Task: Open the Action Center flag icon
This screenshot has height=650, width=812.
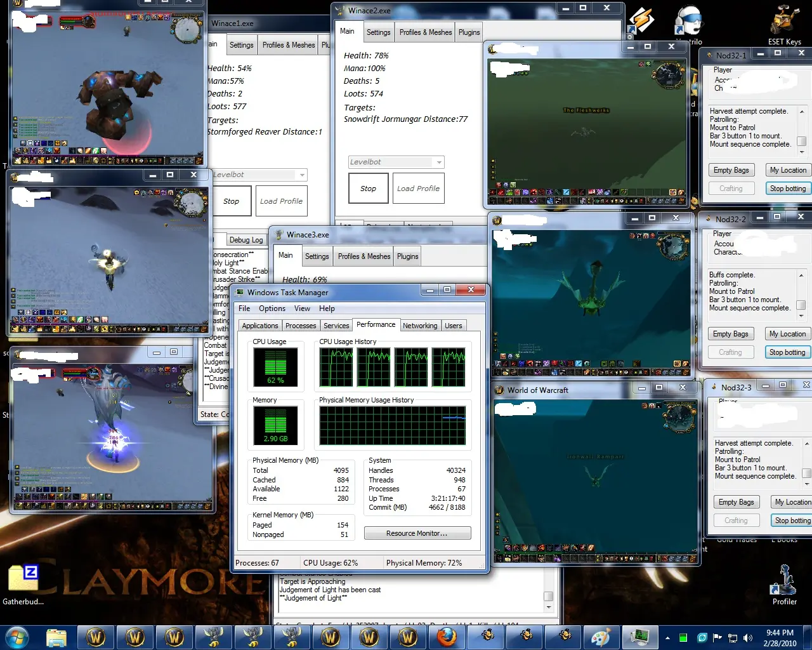Action: 717,637
